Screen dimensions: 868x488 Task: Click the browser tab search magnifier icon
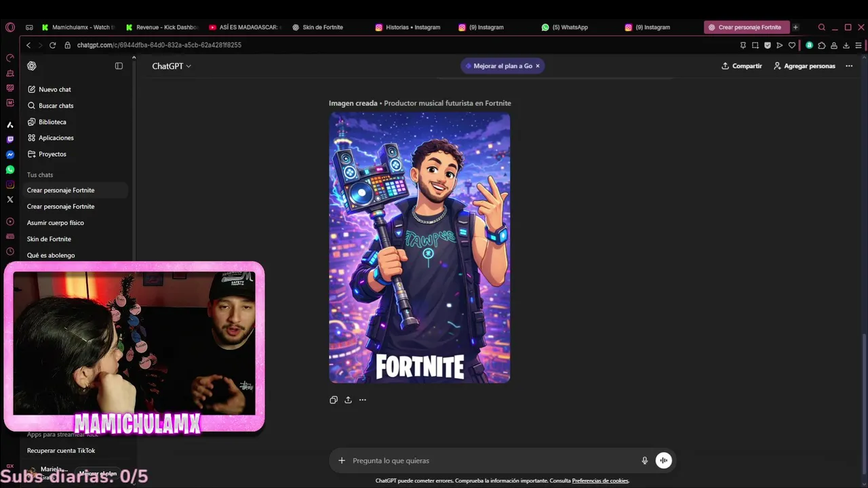[822, 27]
